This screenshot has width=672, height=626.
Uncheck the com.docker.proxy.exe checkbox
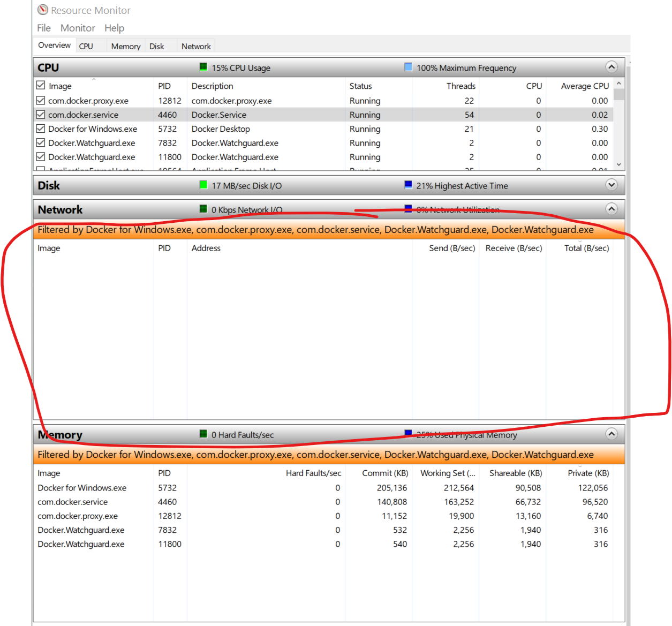(41, 100)
